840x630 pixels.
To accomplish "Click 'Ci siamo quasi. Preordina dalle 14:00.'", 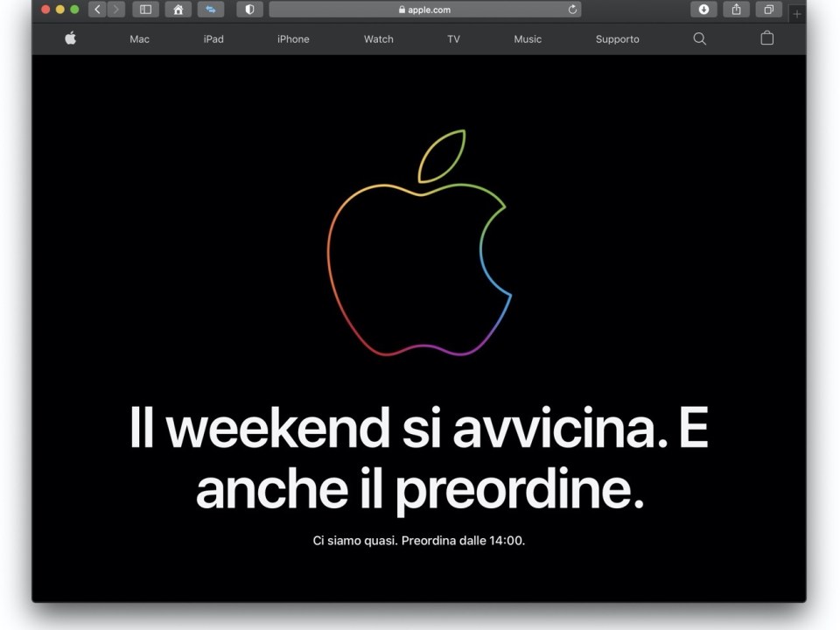I will (419, 541).
